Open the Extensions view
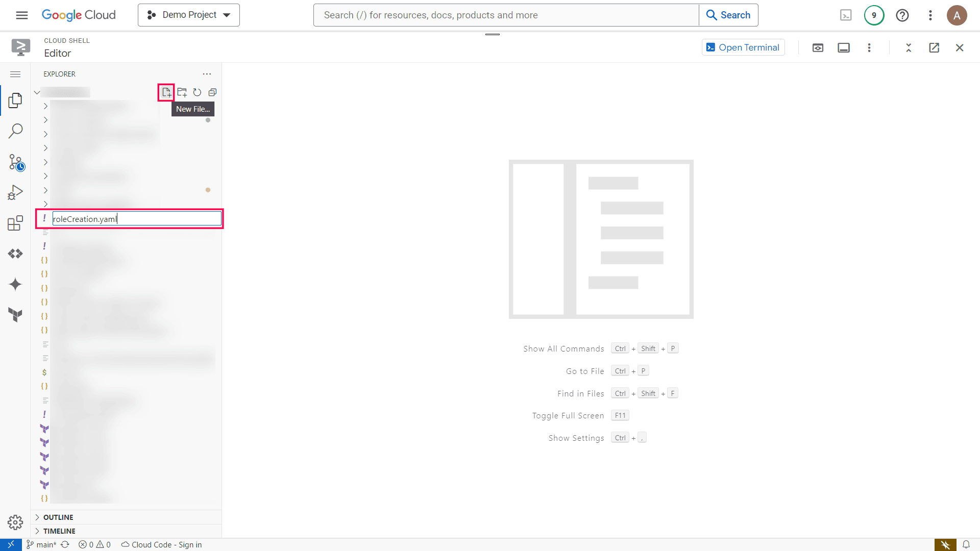 coord(15,223)
